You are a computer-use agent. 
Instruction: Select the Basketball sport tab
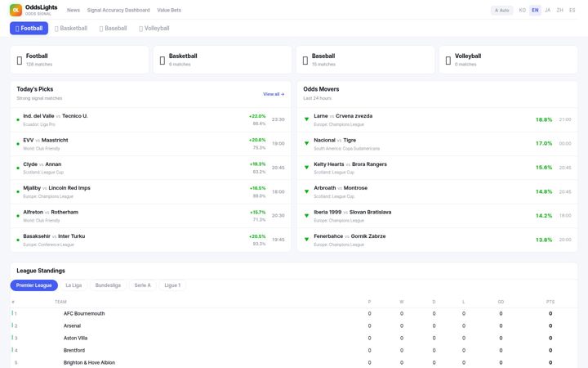71,28
